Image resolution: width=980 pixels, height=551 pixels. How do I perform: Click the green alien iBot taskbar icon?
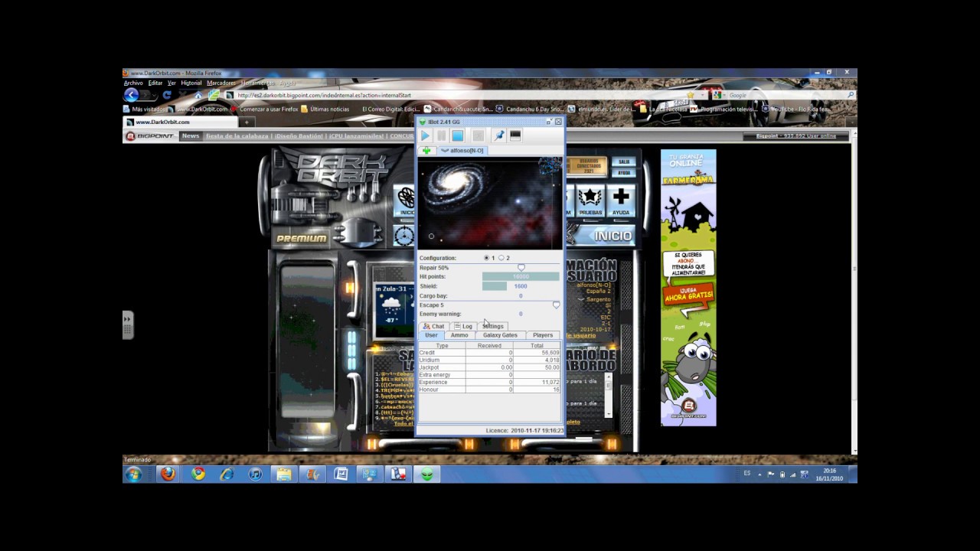click(x=426, y=474)
